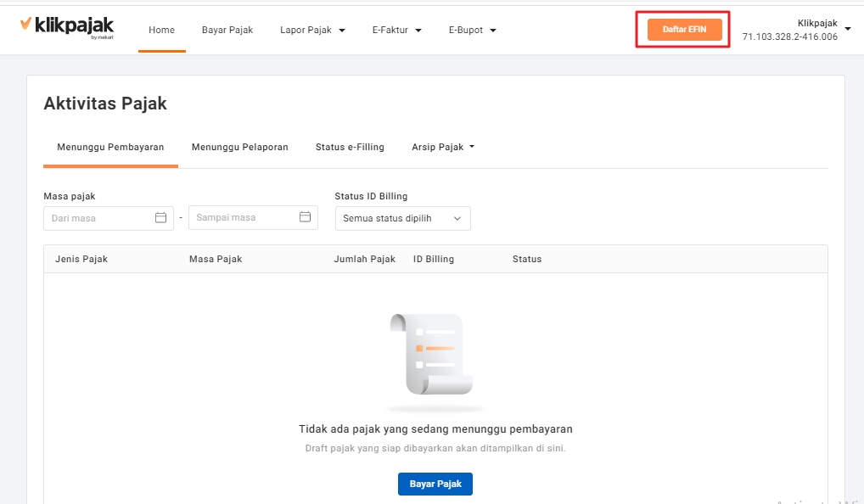The width and height of the screenshot is (864, 504).
Task: Select Menunggu Pembayaran tab
Action: [110, 147]
